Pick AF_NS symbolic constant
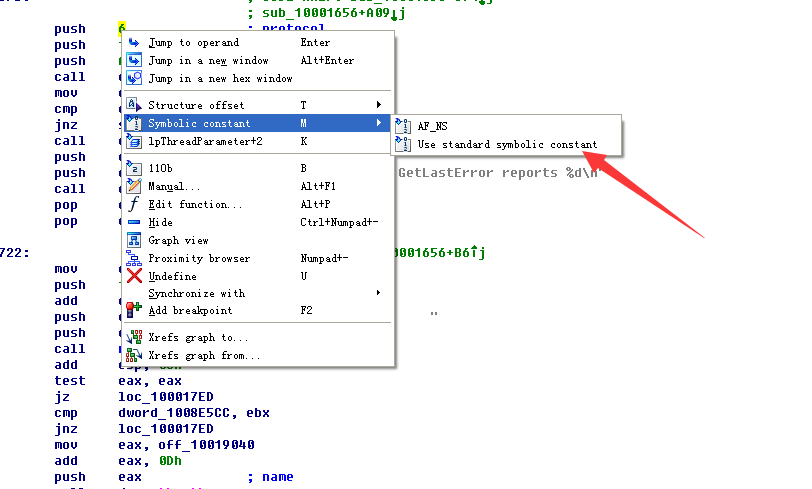Screen dimensions: 812x489 [506, 126]
